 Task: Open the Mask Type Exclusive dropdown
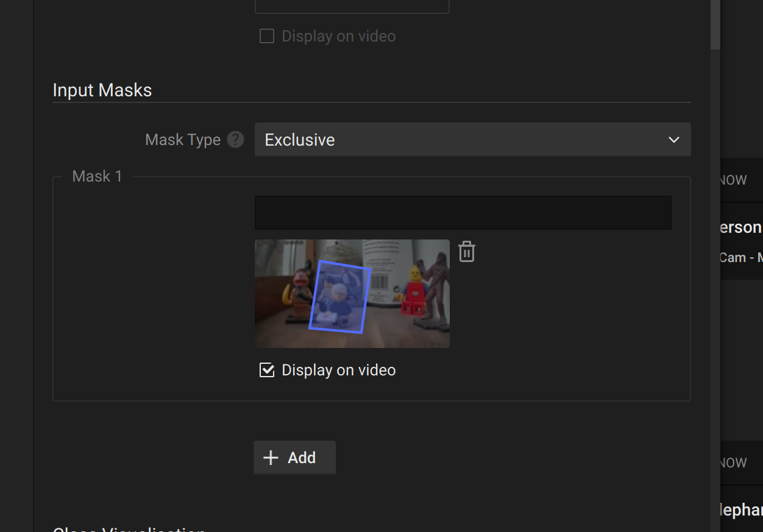pos(472,140)
